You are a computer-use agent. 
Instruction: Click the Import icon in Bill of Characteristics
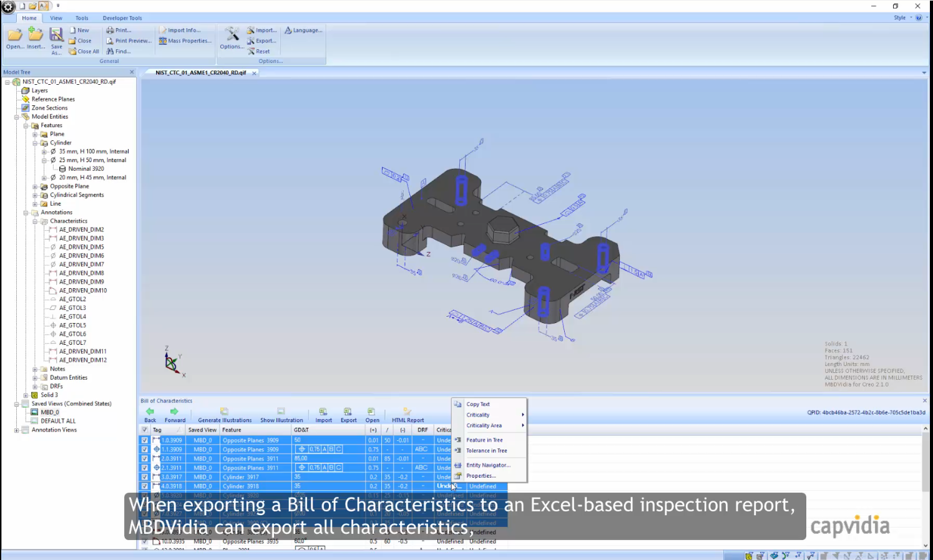[x=323, y=412]
